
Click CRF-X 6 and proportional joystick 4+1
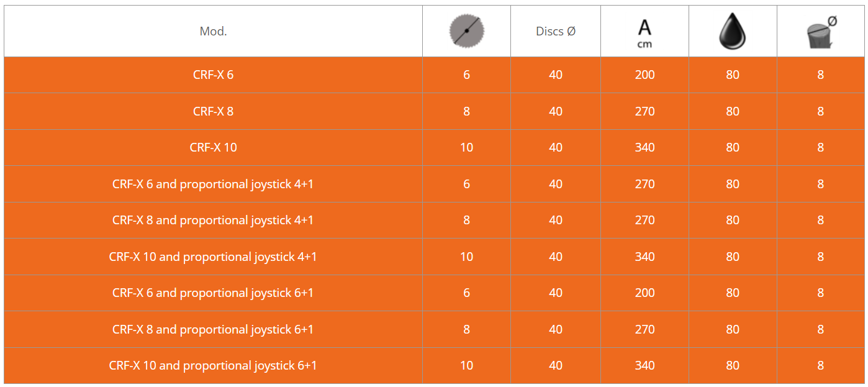(x=213, y=184)
